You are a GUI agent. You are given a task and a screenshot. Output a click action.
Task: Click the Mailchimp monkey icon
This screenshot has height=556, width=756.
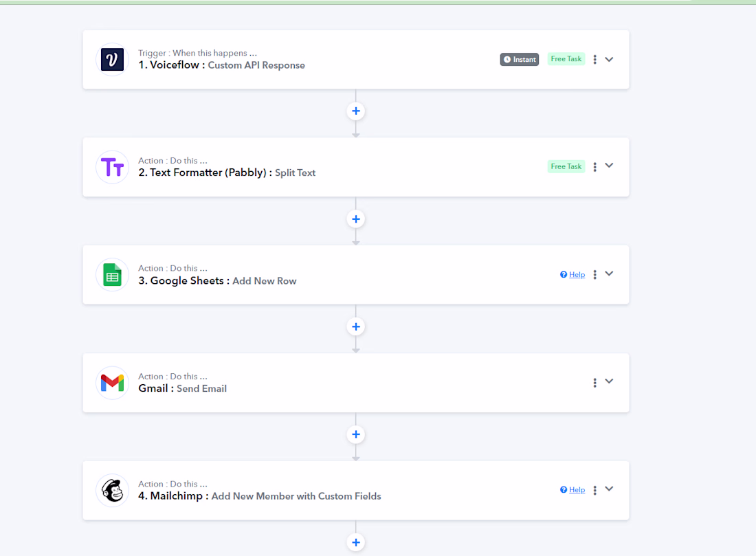click(112, 491)
